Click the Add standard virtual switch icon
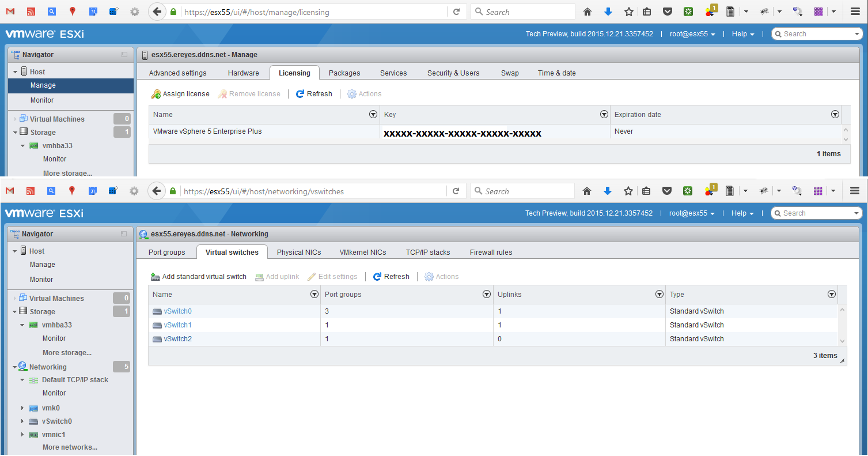This screenshot has width=868, height=456. [x=154, y=276]
